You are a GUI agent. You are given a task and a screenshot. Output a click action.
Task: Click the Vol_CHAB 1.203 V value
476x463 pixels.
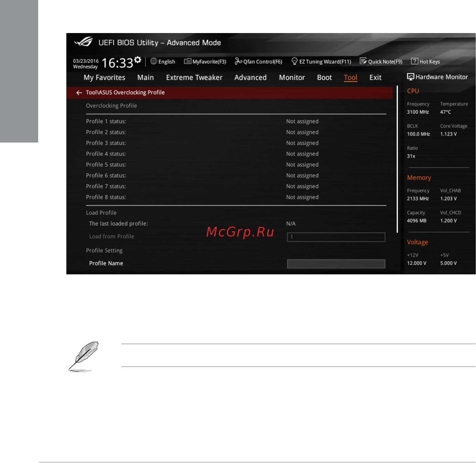(448, 199)
